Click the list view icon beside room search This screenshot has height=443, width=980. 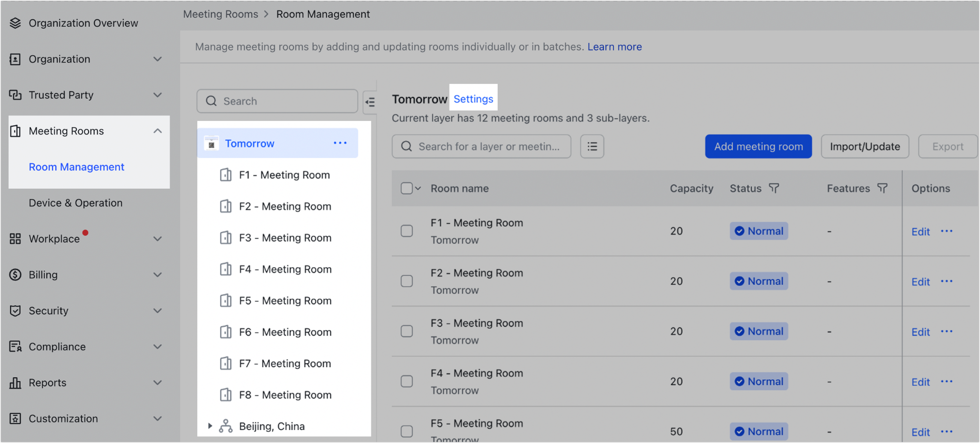pyautogui.click(x=592, y=146)
